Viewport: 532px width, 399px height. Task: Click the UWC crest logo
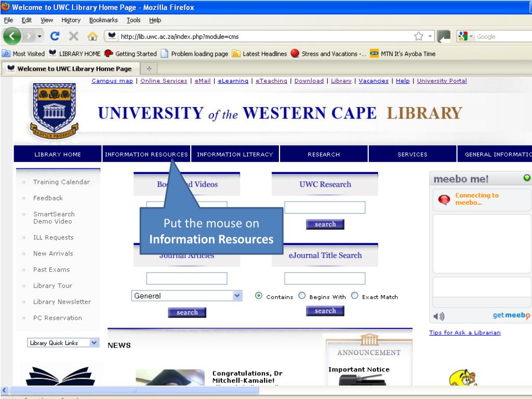54,111
